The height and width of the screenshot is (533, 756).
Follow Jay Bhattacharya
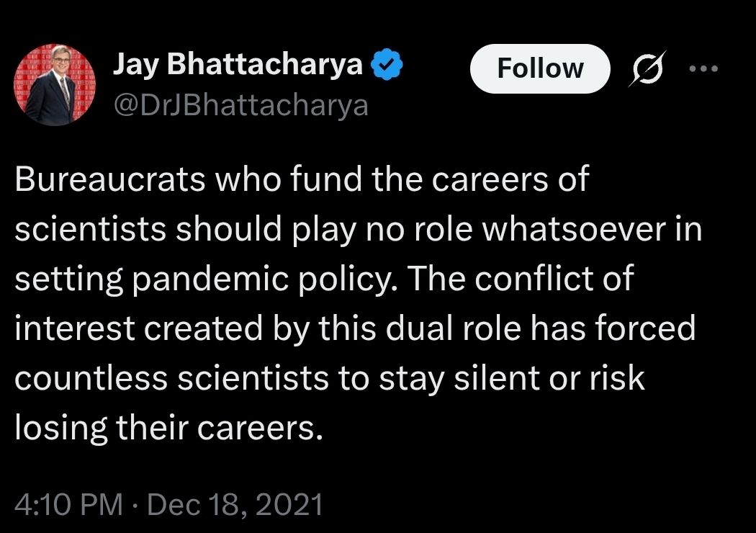540,69
